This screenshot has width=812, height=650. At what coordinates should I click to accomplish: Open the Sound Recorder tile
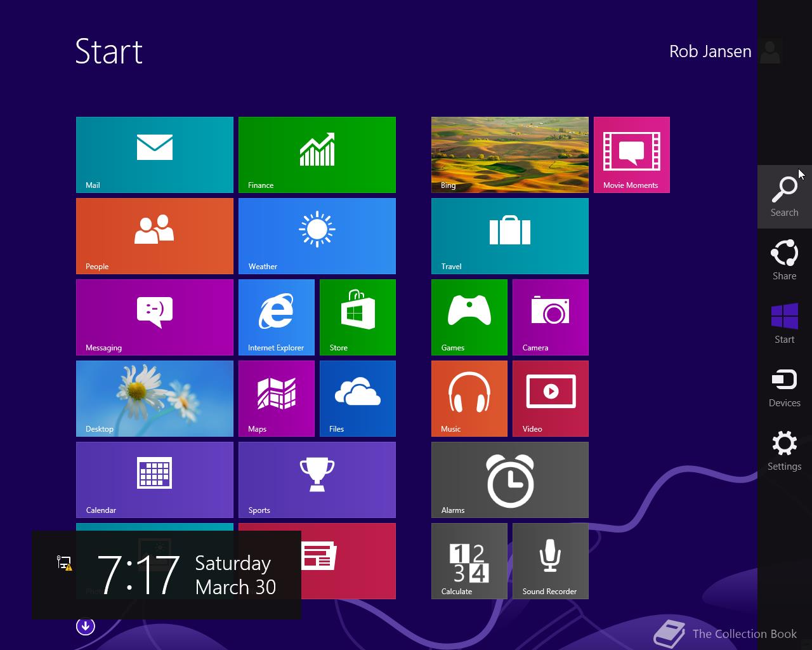pos(551,561)
